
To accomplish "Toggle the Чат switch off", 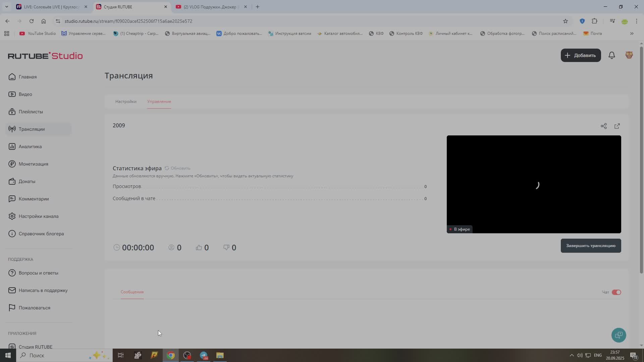I will tap(616, 292).
